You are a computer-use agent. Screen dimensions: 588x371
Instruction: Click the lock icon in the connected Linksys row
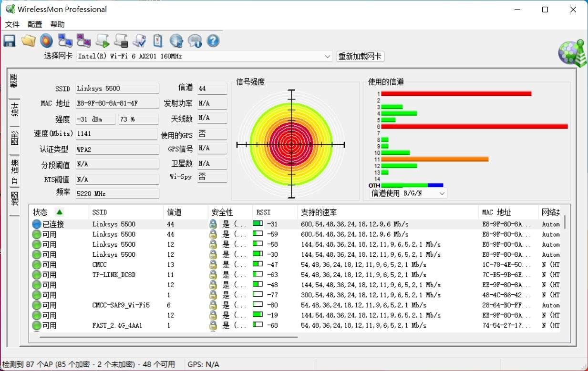click(x=213, y=224)
